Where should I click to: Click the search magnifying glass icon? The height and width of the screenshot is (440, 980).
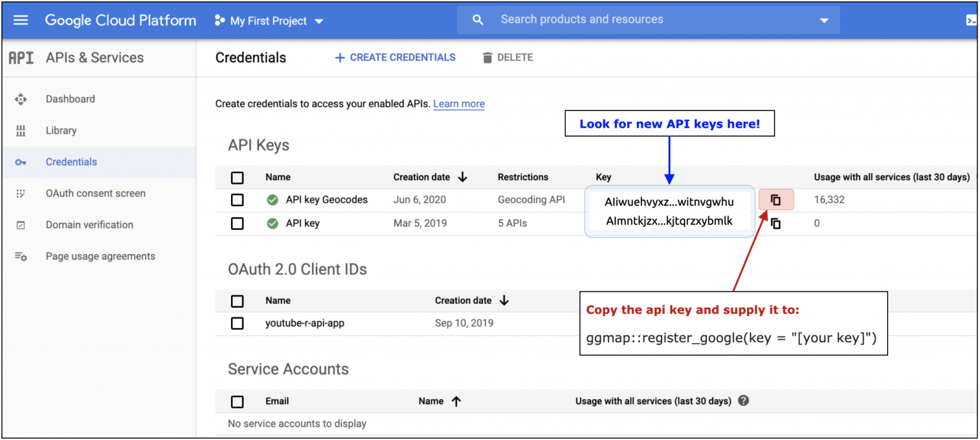[478, 19]
